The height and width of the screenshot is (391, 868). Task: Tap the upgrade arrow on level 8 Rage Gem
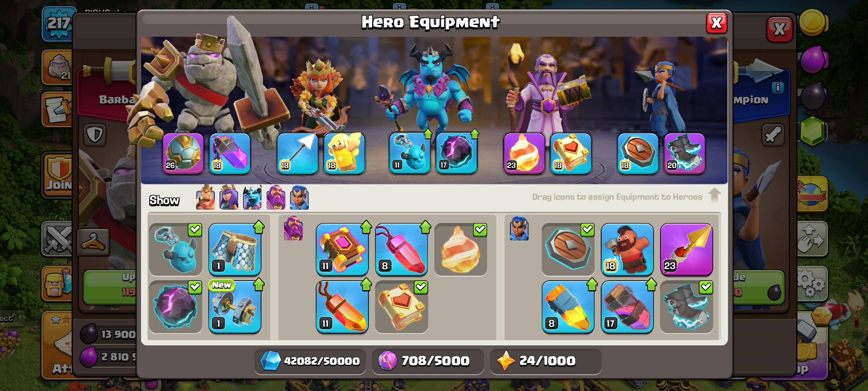click(x=425, y=227)
